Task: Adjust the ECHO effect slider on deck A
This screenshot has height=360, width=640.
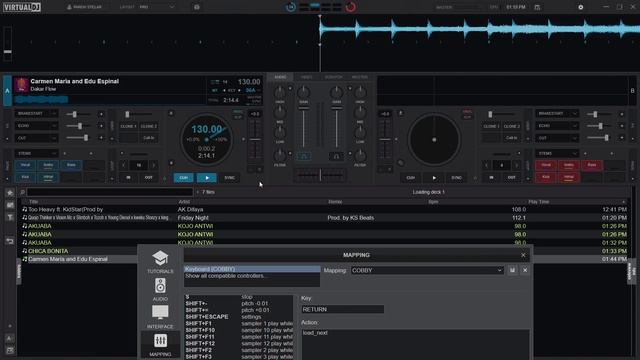Action: [x=80, y=126]
